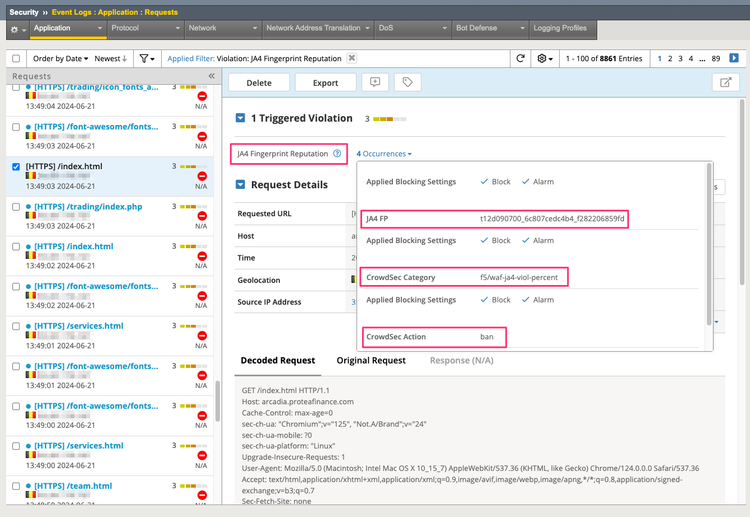Collapse the 1 Triggered Violation section

coord(240,119)
